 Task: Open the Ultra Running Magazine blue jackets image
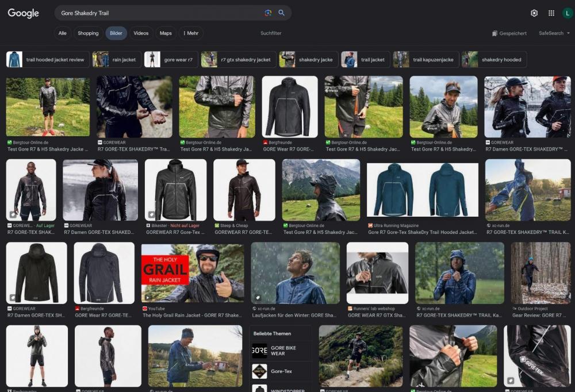tap(423, 190)
